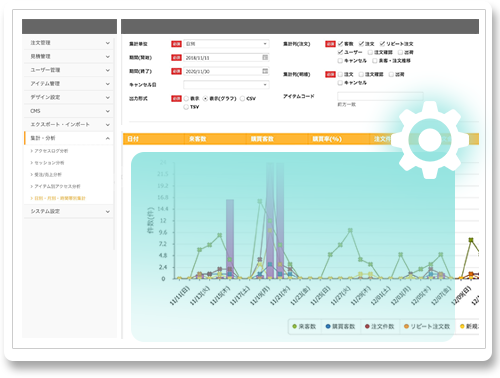Collapse the 集計・分析 section chevron
500x378 pixels.
pyautogui.click(x=108, y=138)
